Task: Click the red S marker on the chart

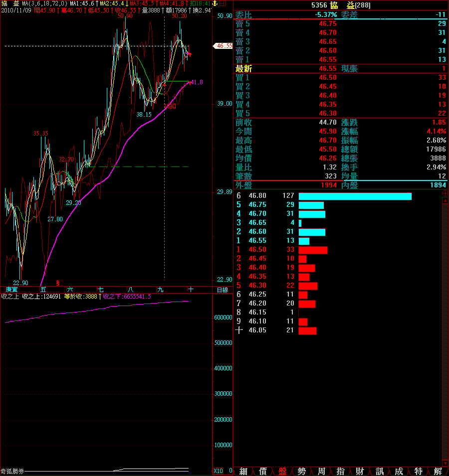Action: coord(58,283)
